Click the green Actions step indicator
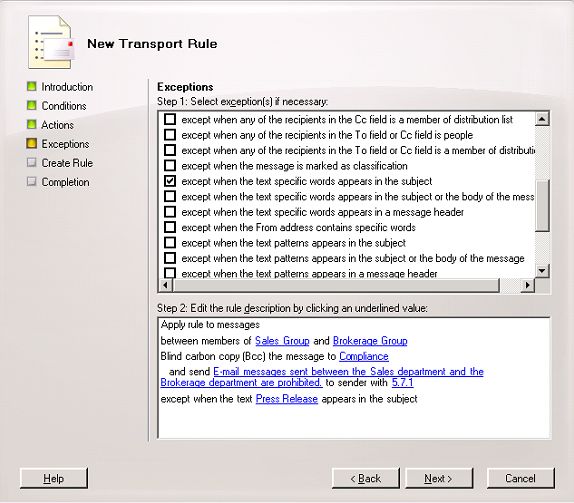The image size is (574, 503). point(32,124)
